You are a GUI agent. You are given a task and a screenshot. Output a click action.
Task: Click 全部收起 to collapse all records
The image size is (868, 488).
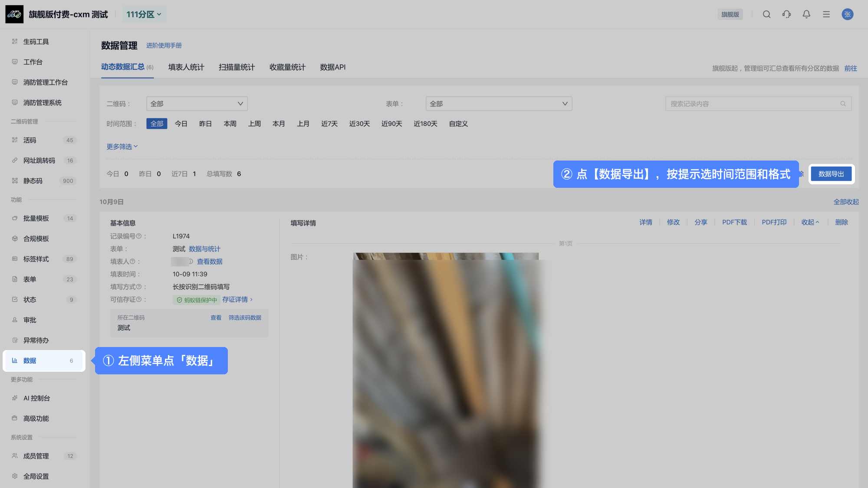coord(846,202)
